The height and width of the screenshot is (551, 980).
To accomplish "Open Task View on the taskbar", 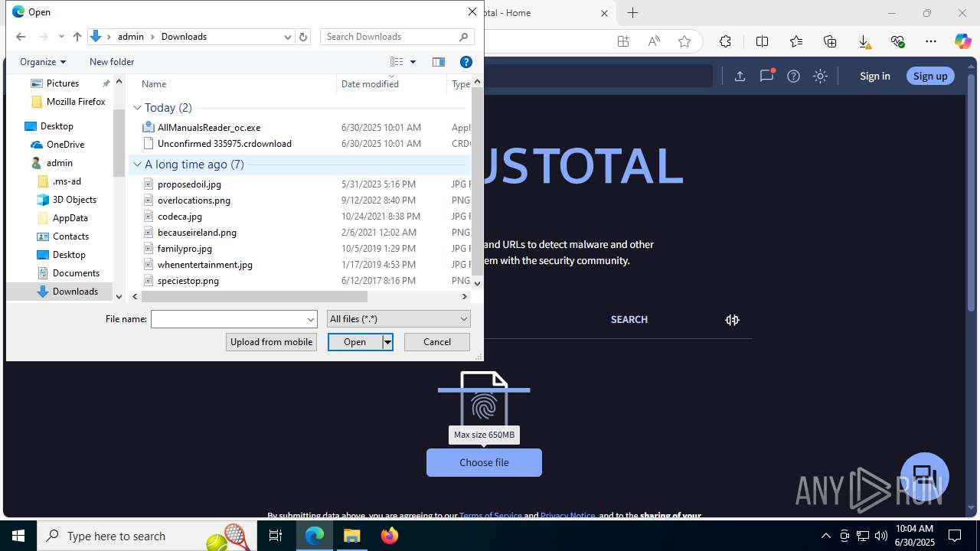I will click(x=276, y=536).
